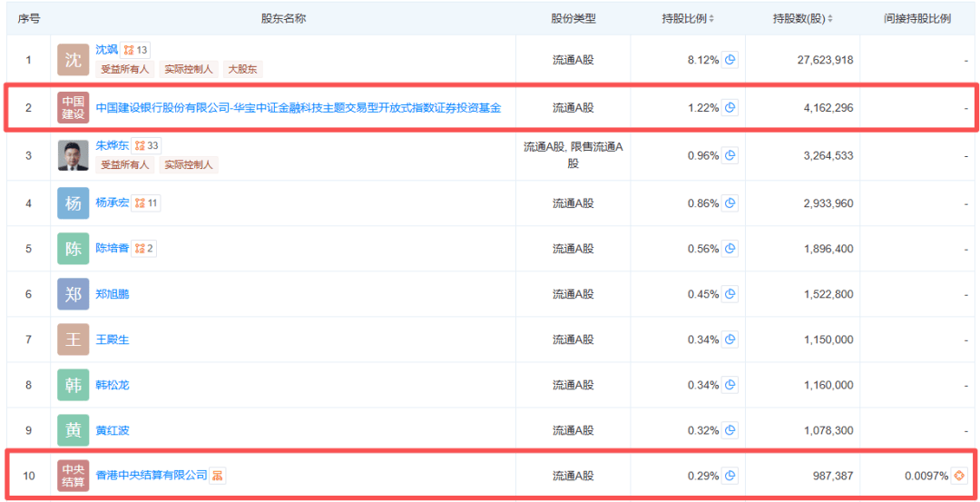Open pie chart icon for 0.45% holding

click(730, 294)
